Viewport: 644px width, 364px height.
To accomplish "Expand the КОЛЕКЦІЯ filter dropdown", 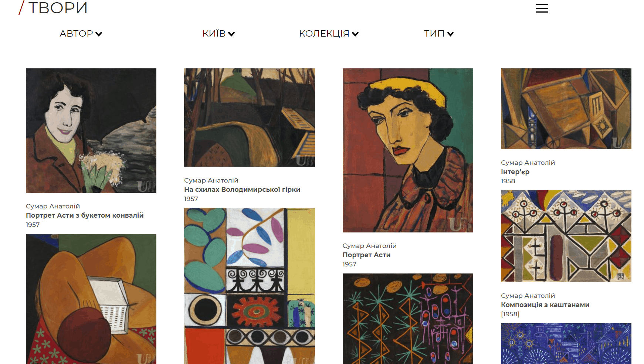I will click(329, 34).
